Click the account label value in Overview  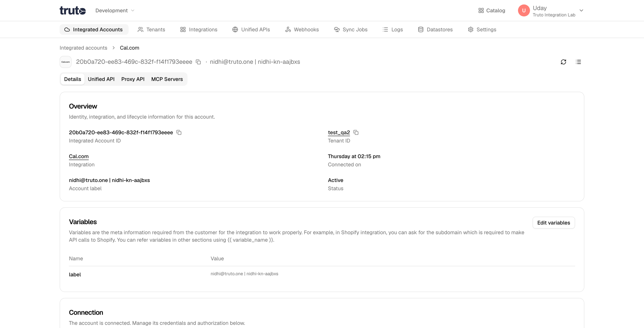click(109, 180)
